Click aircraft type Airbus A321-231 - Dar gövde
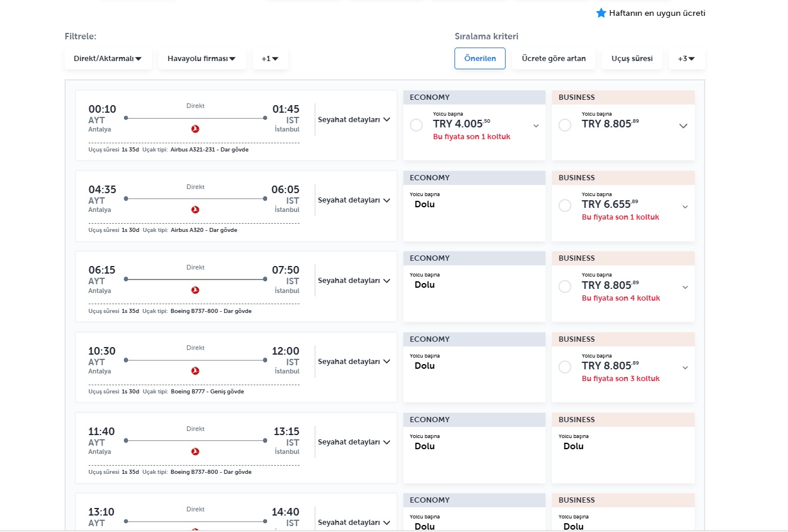 pos(210,150)
